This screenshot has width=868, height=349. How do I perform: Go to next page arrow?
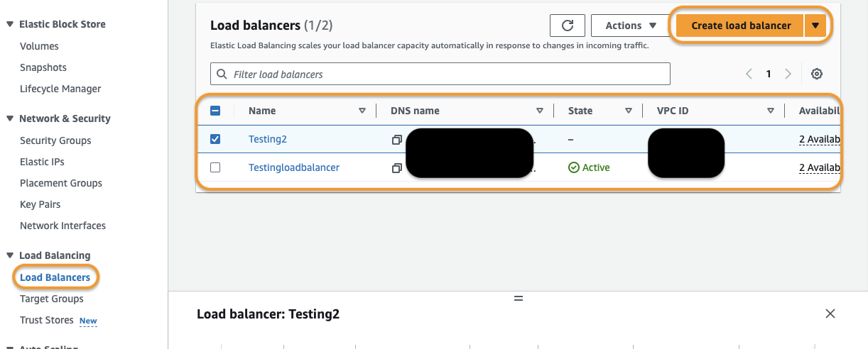click(788, 74)
